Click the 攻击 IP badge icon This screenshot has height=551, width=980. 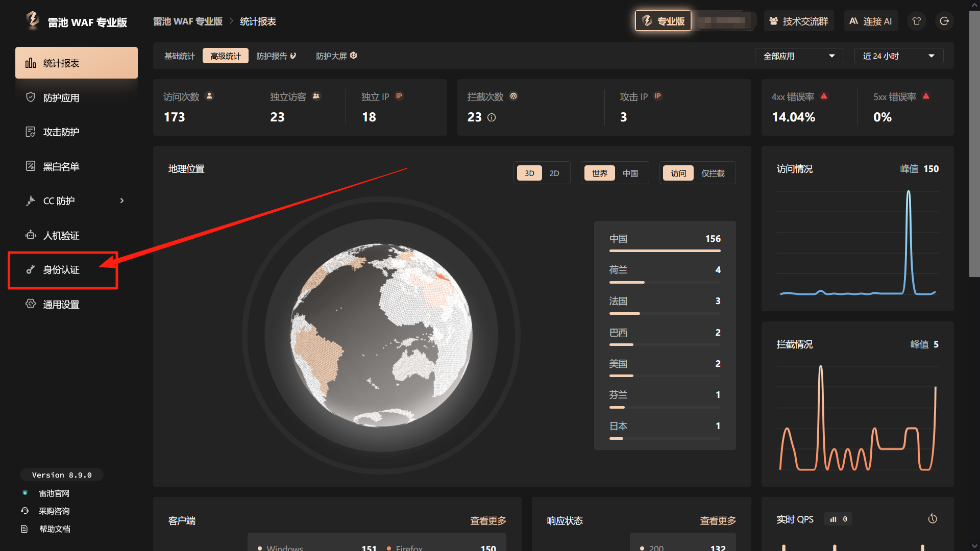658,96
